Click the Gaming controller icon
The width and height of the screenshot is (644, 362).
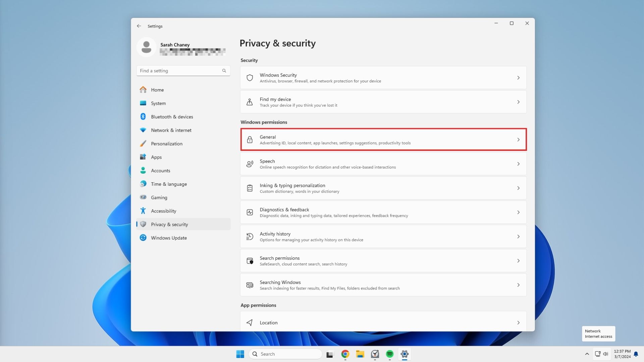pyautogui.click(x=143, y=197)
